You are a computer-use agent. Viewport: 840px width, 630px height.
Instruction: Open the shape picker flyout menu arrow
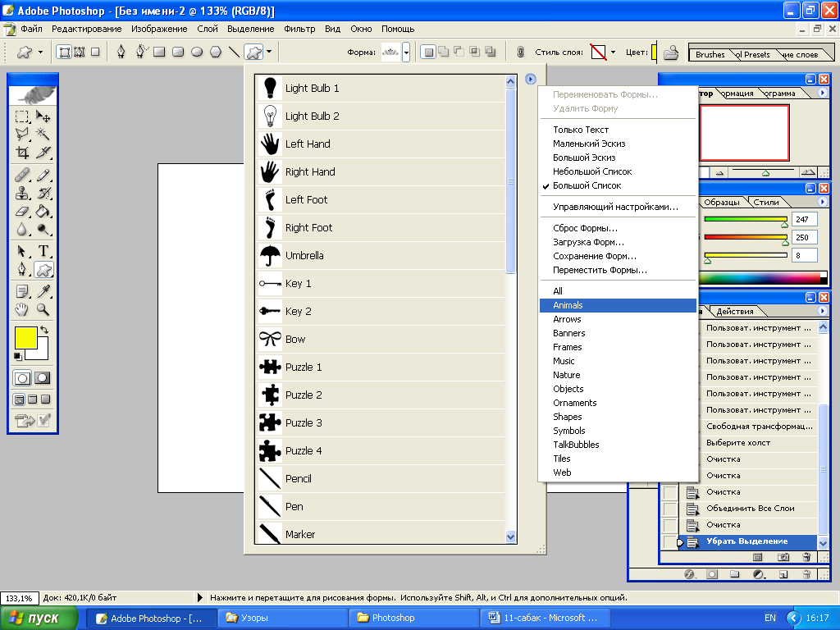click(x=531, y=80)
